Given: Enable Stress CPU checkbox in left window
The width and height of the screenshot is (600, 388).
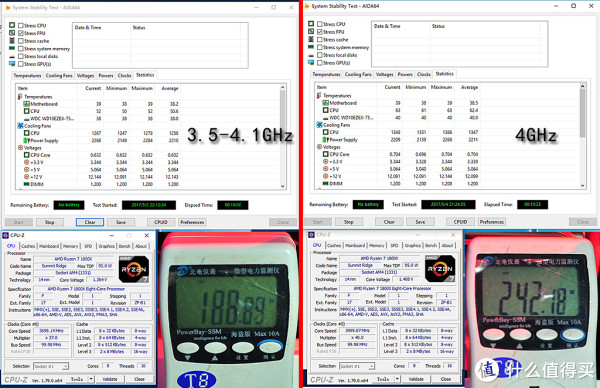Looking at the screenshot, I should click(x=21, y=26).
